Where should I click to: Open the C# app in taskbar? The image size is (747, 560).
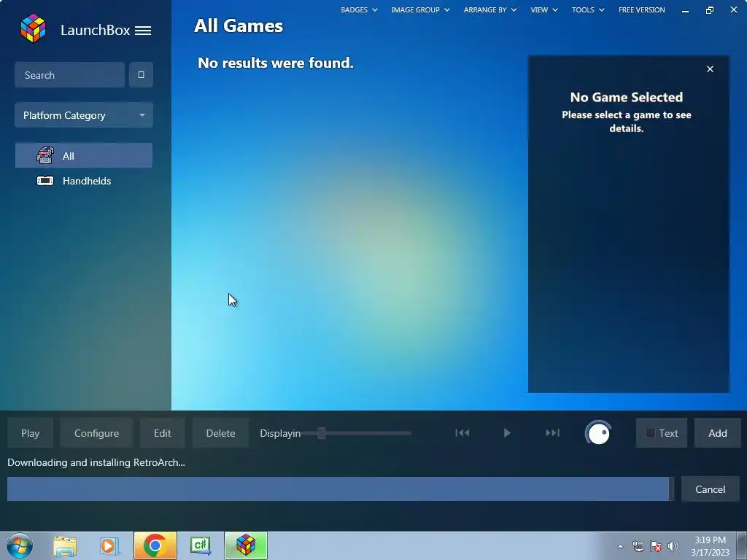pyautogui.click(x=200, y=545)
